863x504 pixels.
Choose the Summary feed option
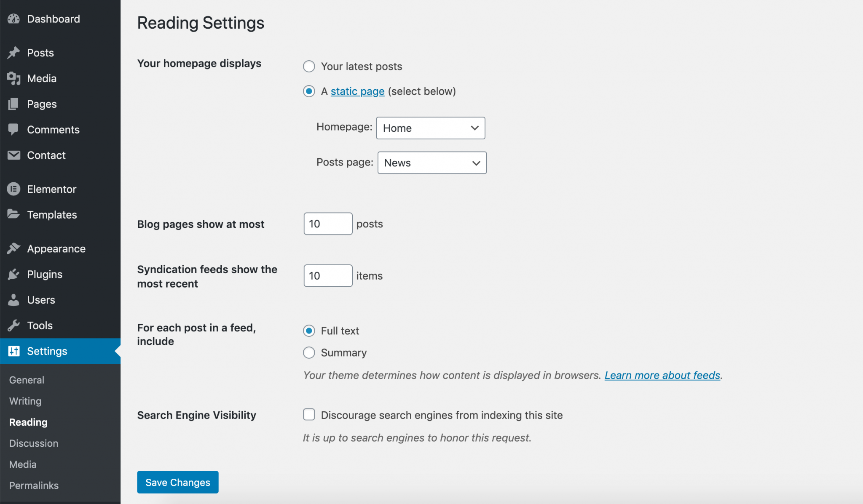click(309, 352)
